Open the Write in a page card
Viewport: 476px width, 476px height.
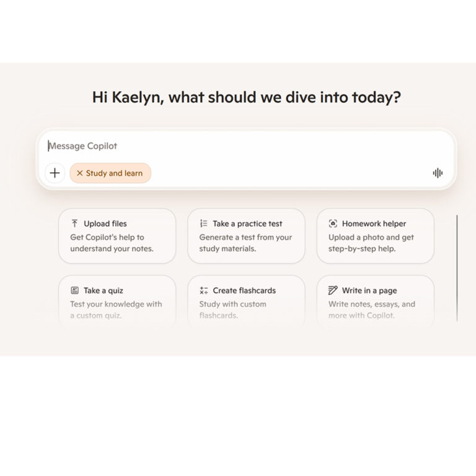375,302
